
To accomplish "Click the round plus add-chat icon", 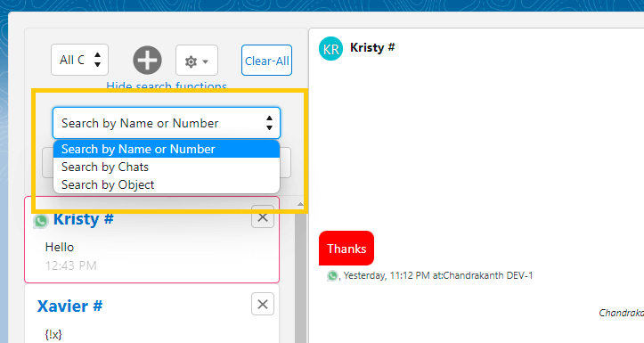I will (147, 60).
